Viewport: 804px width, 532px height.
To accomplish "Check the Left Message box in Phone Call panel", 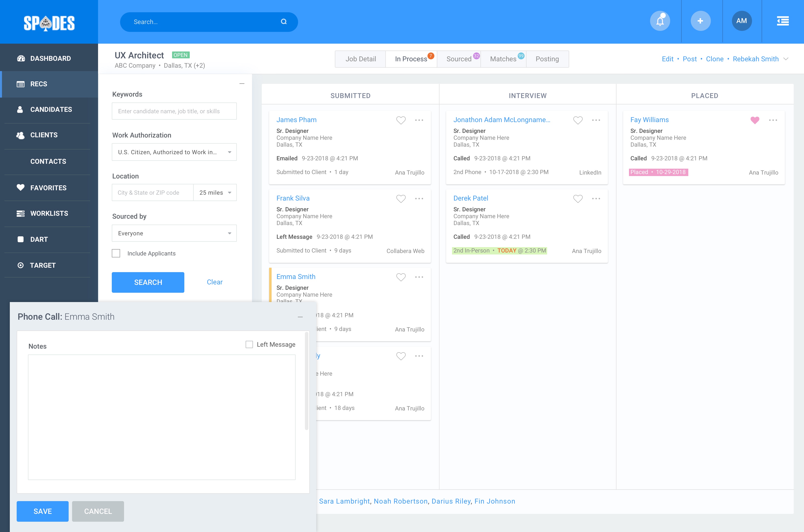I will [x=249, y=344].
